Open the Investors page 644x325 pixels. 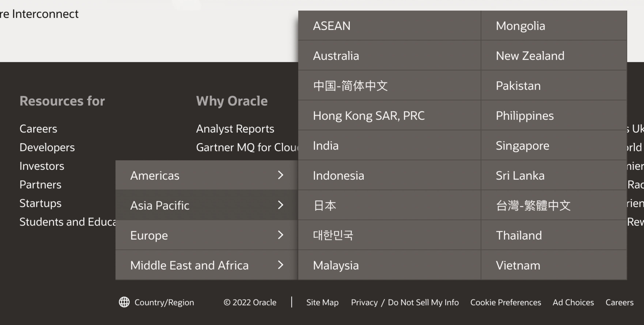tap(41, 166)
